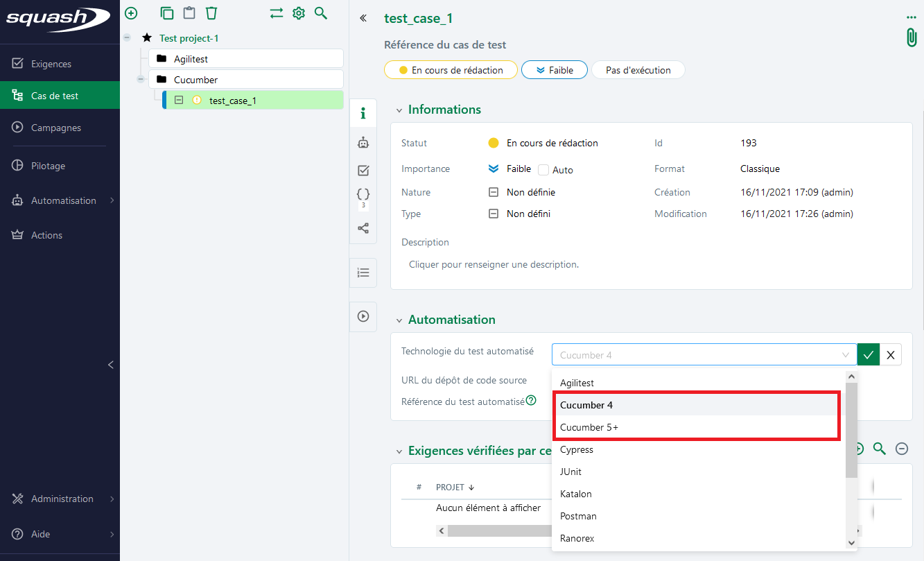924x561 pixels.
Task: Click the trash delete icon
Action: pyautogui.click(x=211, y=13)
